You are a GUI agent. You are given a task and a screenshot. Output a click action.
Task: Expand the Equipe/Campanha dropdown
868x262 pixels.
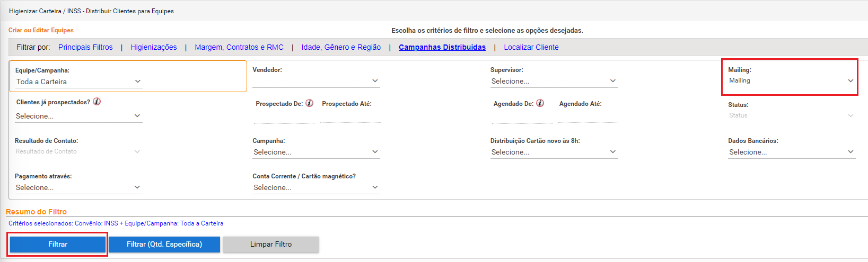[x=78, y=82]
